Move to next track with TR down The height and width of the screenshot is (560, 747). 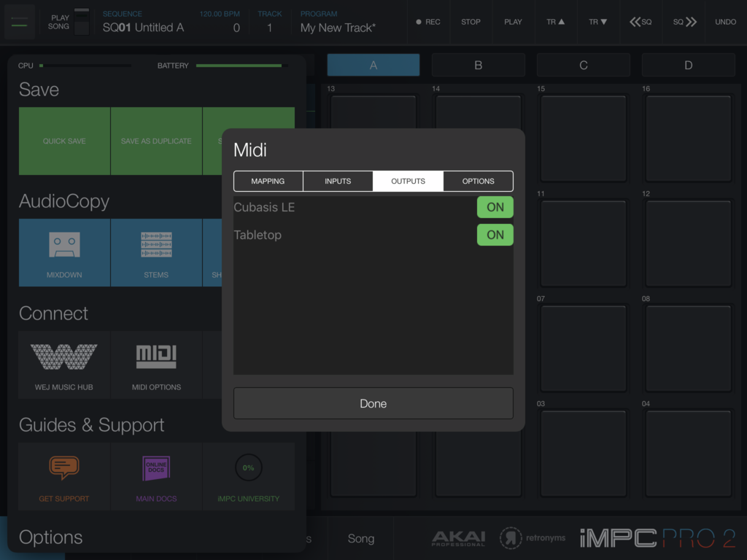click(598, 22)
